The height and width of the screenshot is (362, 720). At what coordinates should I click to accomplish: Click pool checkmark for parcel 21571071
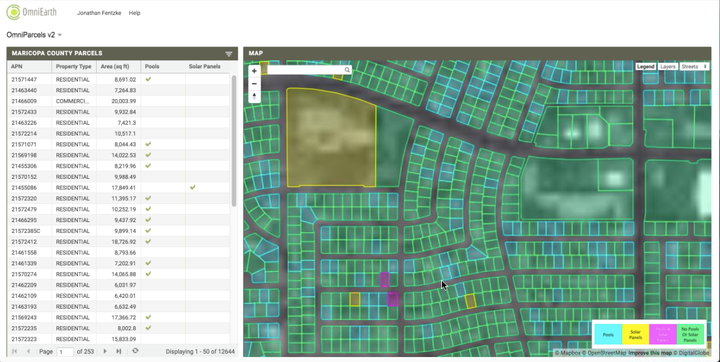click(x=148, y=144)
